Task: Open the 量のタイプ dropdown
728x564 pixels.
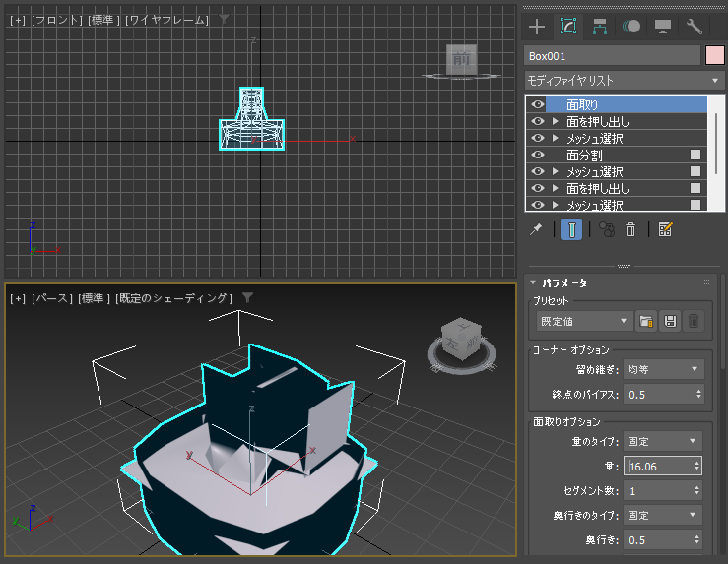Action: pos(663,441)
